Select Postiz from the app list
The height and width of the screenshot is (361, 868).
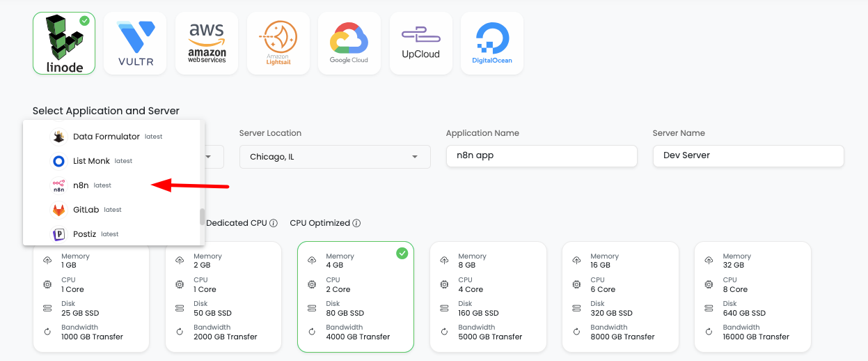click(84, 234)
